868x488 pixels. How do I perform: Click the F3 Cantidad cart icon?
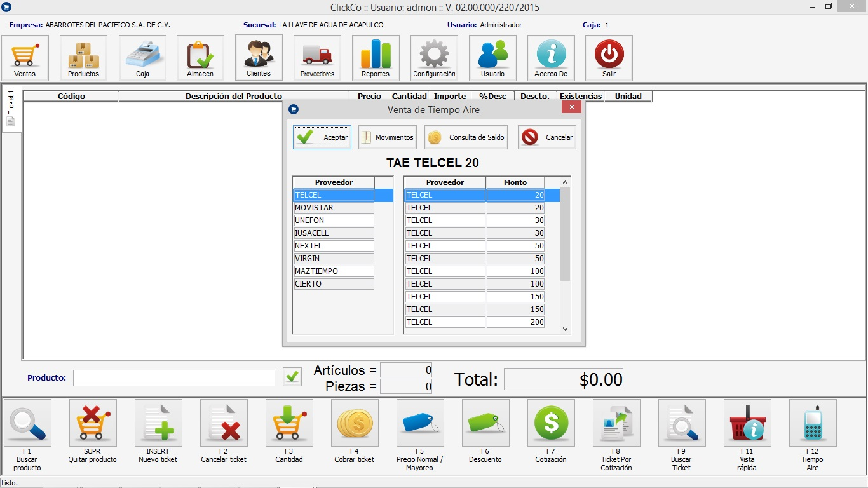[x=289, y=423]
